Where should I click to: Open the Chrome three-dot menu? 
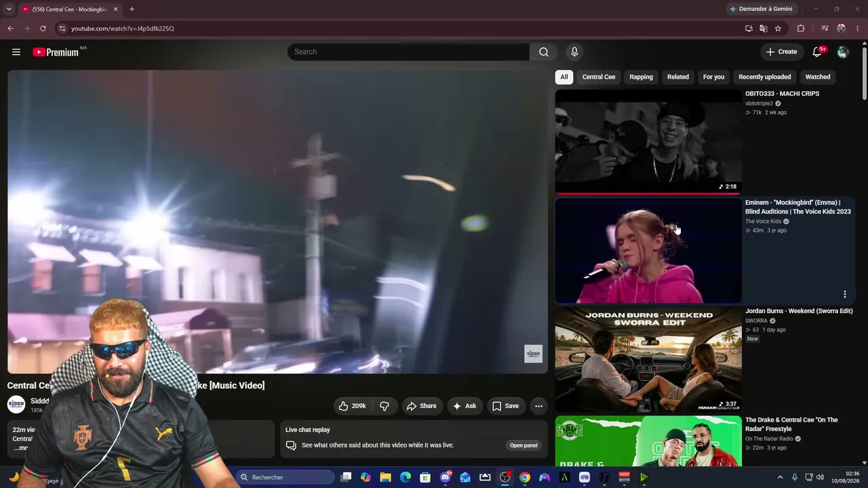click(859, 28)
